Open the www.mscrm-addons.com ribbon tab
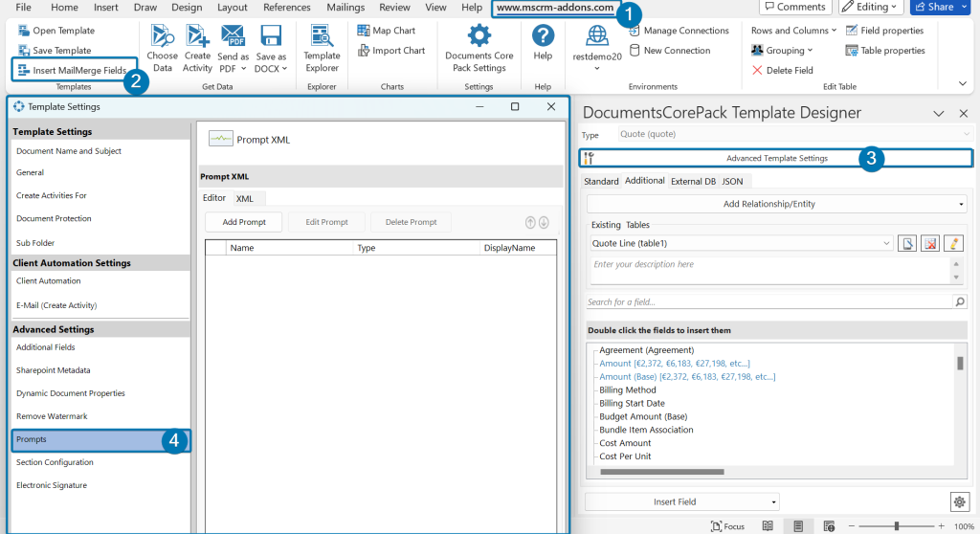The image size is (980, 534). tap(555, 8)
